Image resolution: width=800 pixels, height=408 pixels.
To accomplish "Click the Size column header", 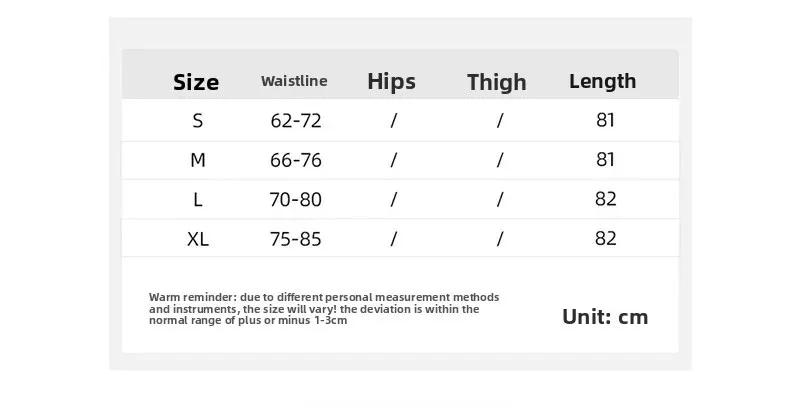I will pyautogui.click(x=196, y=82).
